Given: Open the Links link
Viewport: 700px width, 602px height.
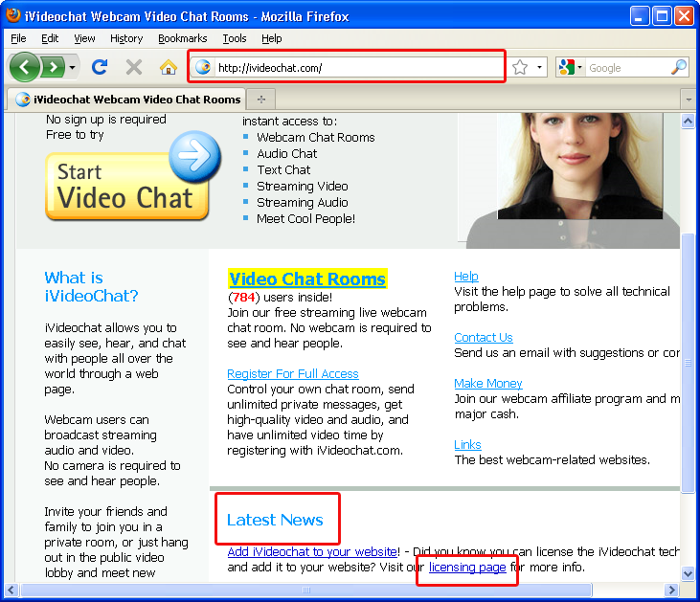Looking at the screenshot, I should point(467,444).
